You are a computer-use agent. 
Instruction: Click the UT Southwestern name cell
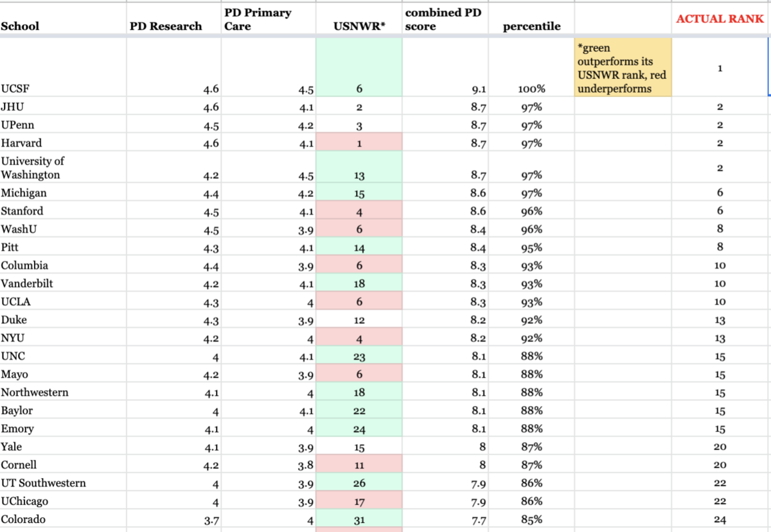[x=43, y=483]
